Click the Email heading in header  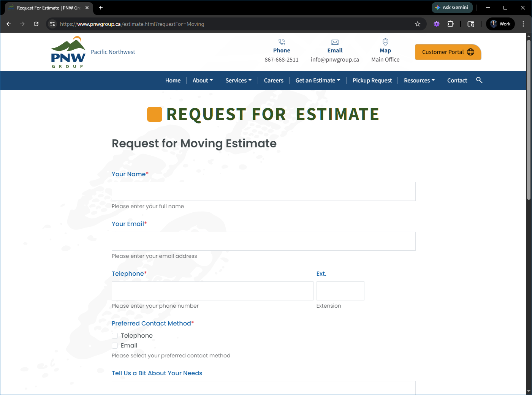tap(335, 51)
